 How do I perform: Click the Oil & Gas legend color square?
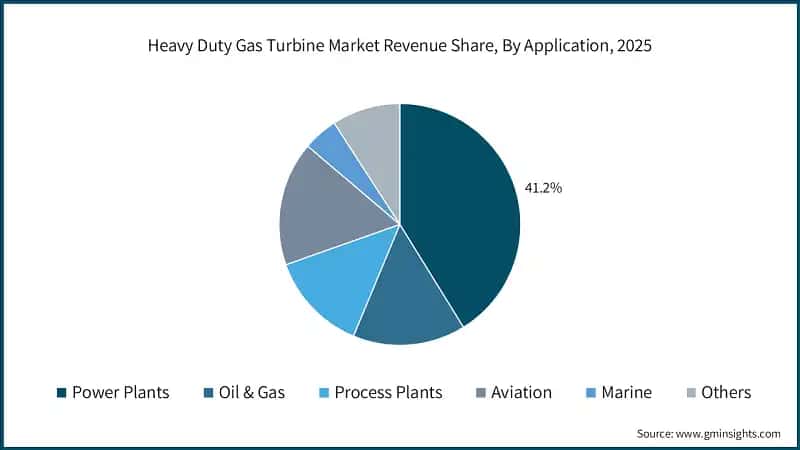[x=208, y=393]
